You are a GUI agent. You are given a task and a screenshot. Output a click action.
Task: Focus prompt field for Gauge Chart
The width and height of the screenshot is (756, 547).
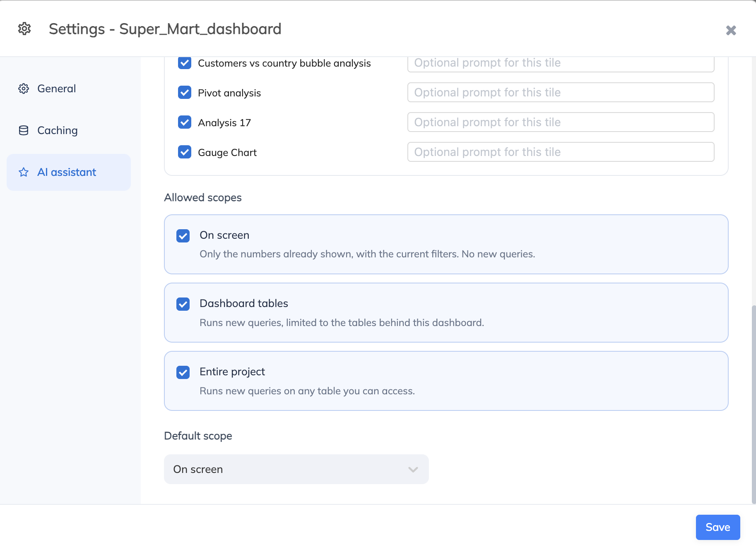(x=561, y=152)
